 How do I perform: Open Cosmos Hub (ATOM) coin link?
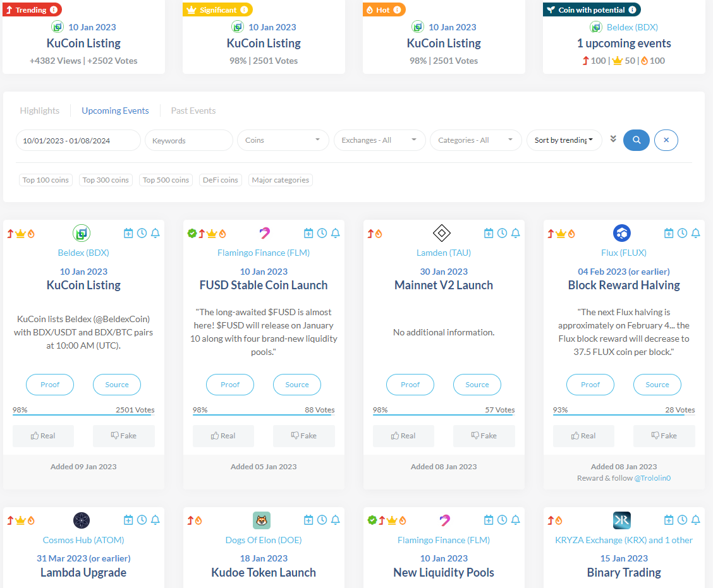tap(83, 540)
